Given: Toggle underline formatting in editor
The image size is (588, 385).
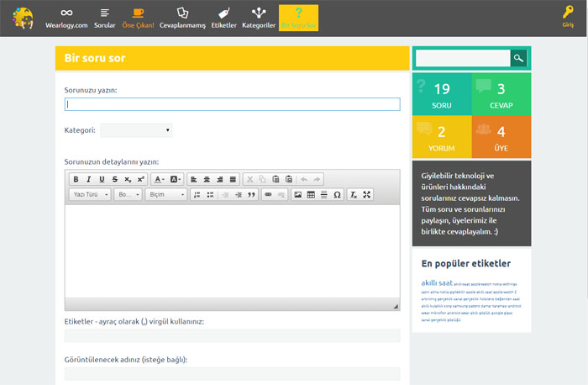Looking at the screenshot, I should 102,179.
